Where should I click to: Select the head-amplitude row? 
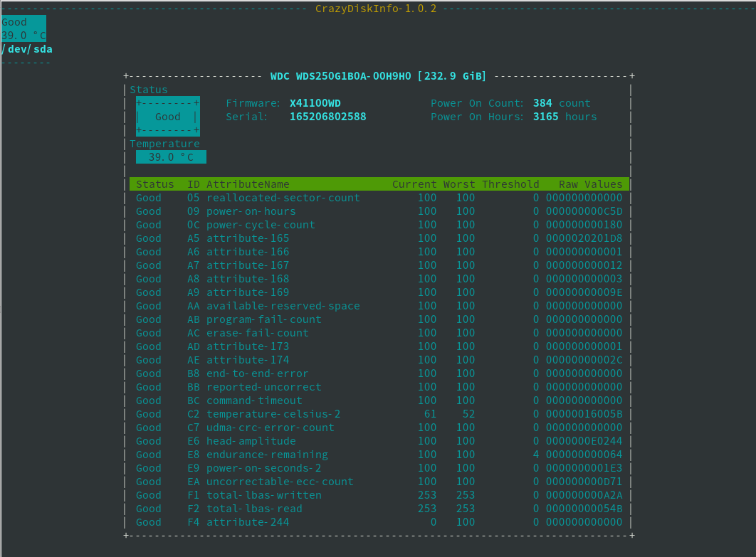click(379, 440)
